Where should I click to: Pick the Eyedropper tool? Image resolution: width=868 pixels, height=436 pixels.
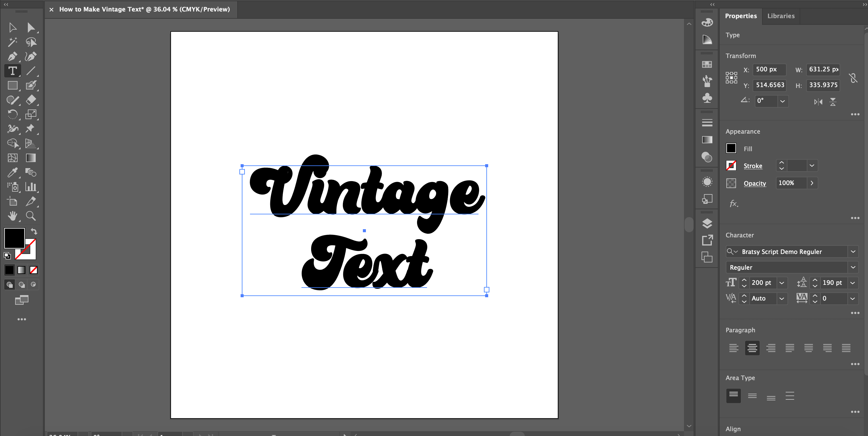[13, 172]
